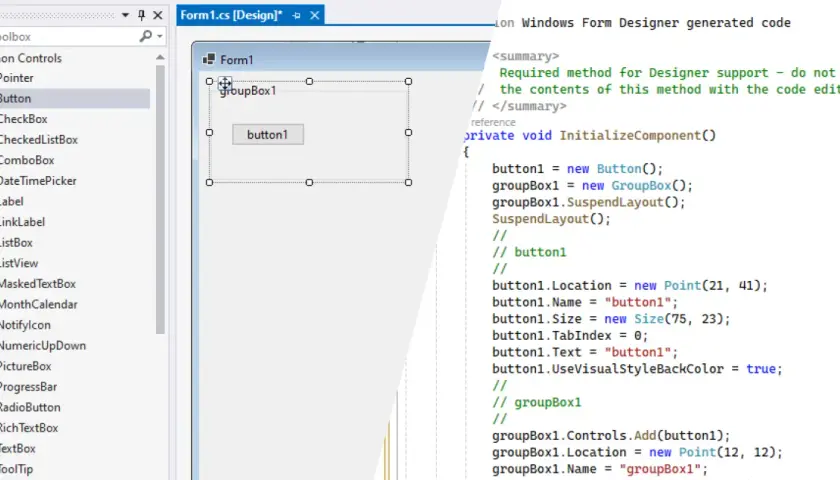
Task: Click into the Toolbox search field
Action: point(67,36)
